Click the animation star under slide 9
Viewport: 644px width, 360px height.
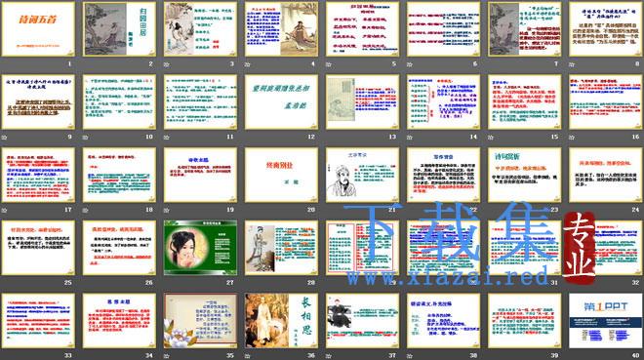(x=5, y=138)
